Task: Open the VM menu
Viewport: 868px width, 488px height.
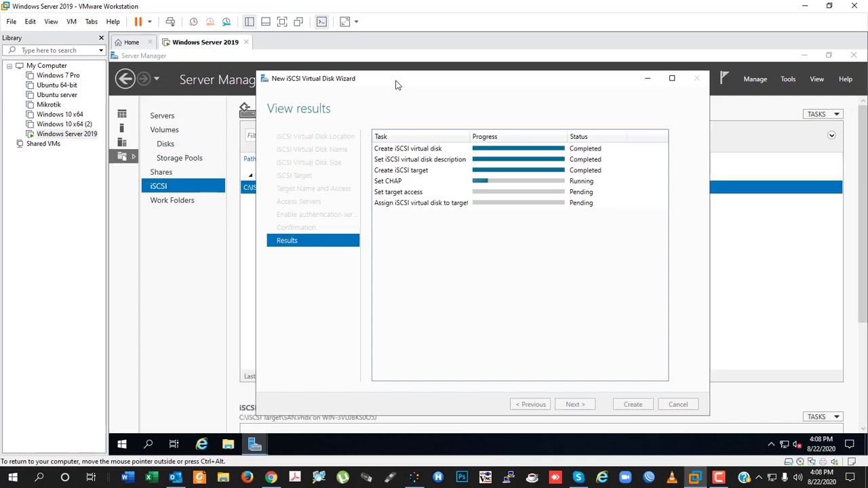Action: point(71,22)
